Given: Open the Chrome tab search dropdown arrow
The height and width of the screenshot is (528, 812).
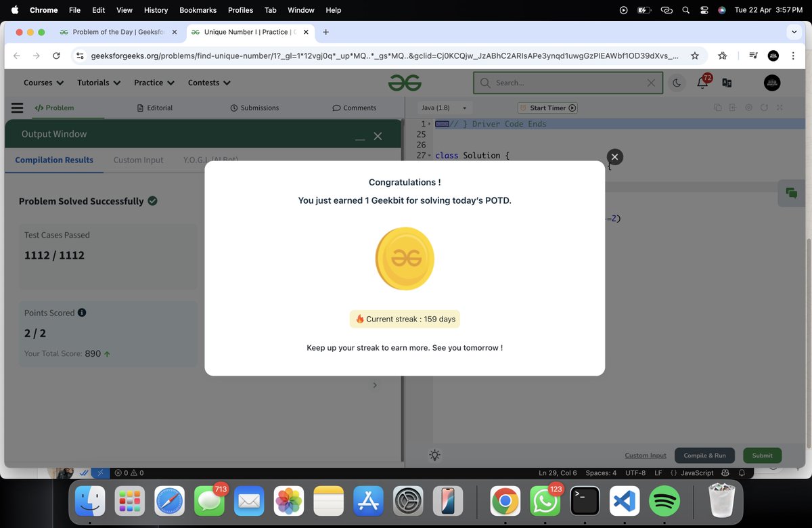Looking at the screenshot, I should click(x=794, y=32).
